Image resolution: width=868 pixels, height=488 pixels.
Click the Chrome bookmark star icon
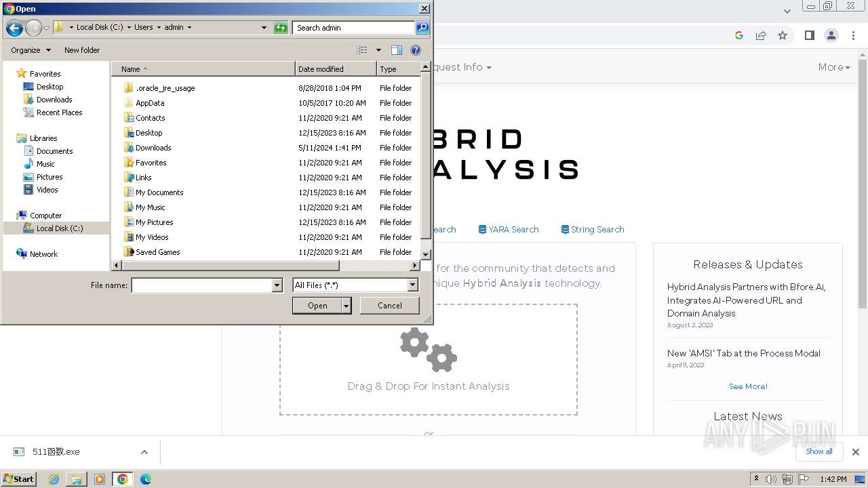click(783, 35)
